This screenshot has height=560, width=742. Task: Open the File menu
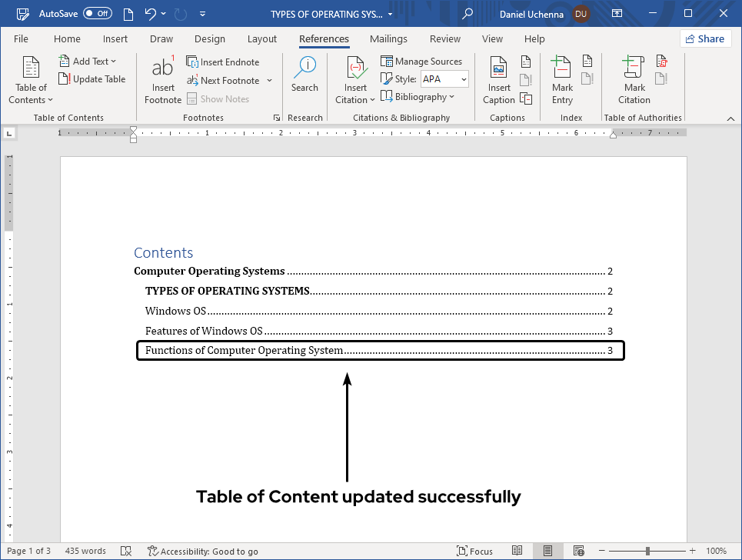21,38
